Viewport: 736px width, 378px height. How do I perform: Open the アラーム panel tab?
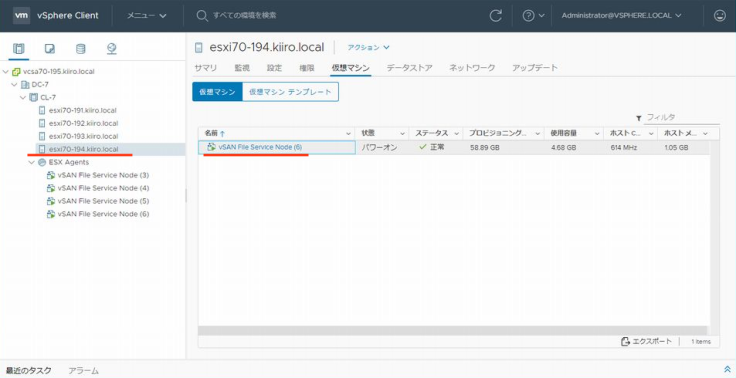pos(84,370)
